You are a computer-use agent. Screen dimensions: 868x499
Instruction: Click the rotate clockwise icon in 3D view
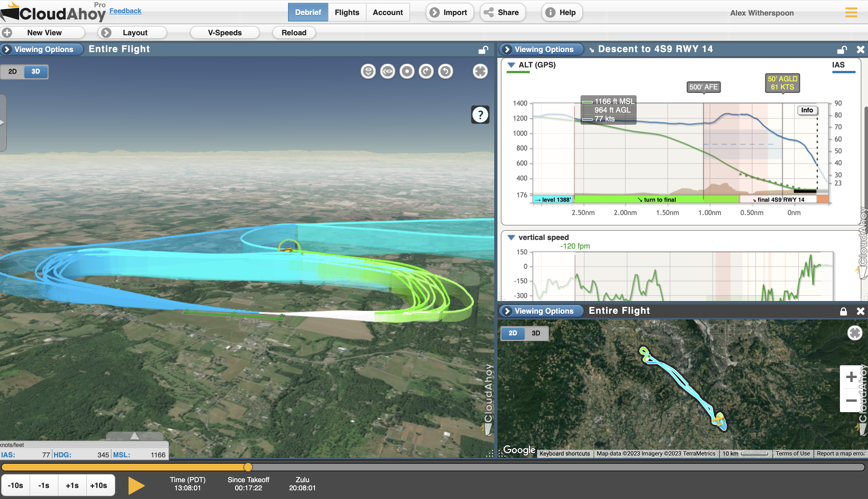[x=426, y=71]
